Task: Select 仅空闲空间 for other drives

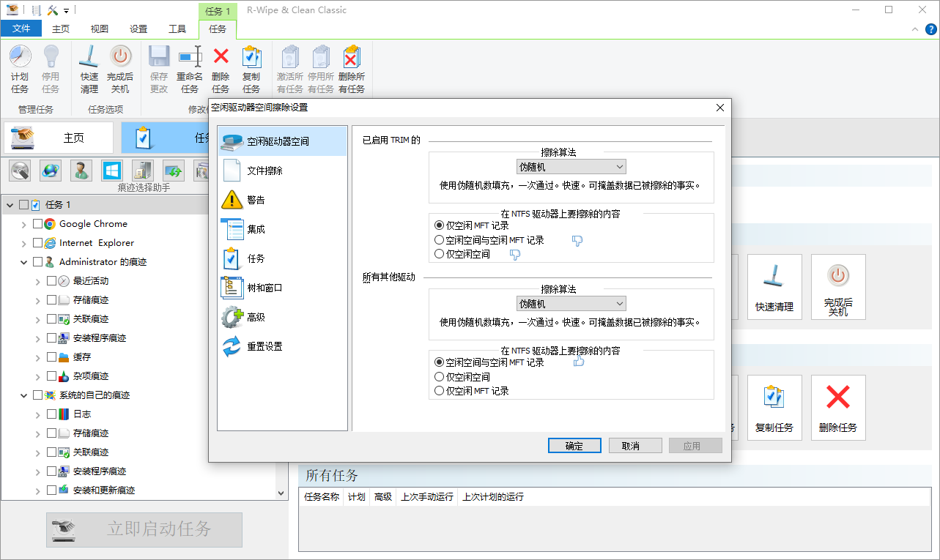Action: tap(462, 377)
